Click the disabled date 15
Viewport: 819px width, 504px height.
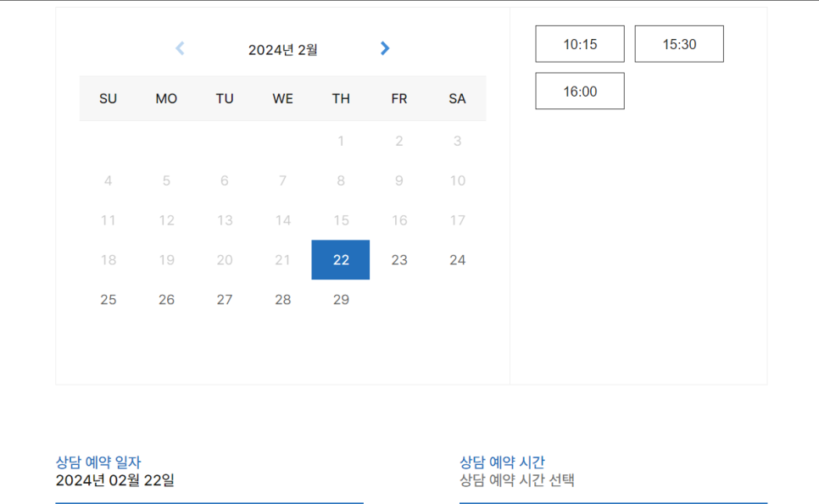pos(341,220)
